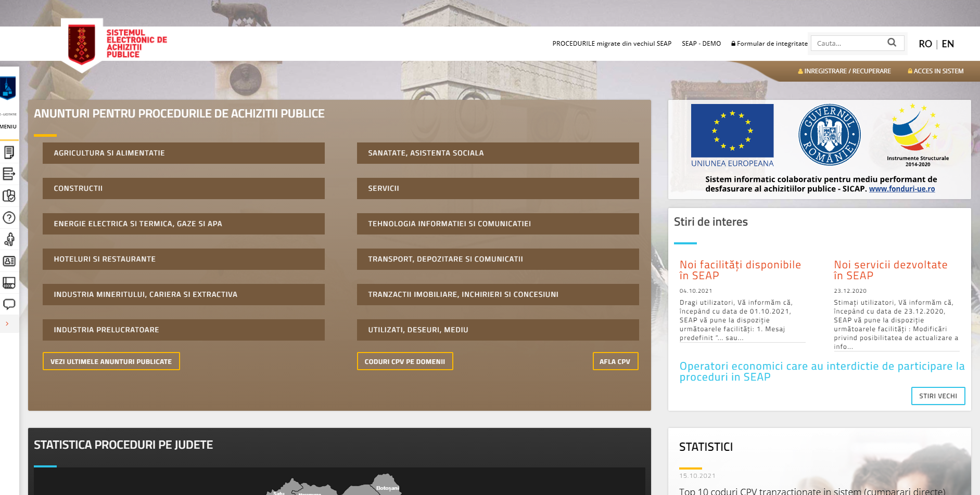Click the Guvernul Romaniei seal
The width and height of the screenshot is (980, 495).
[830, 135]
